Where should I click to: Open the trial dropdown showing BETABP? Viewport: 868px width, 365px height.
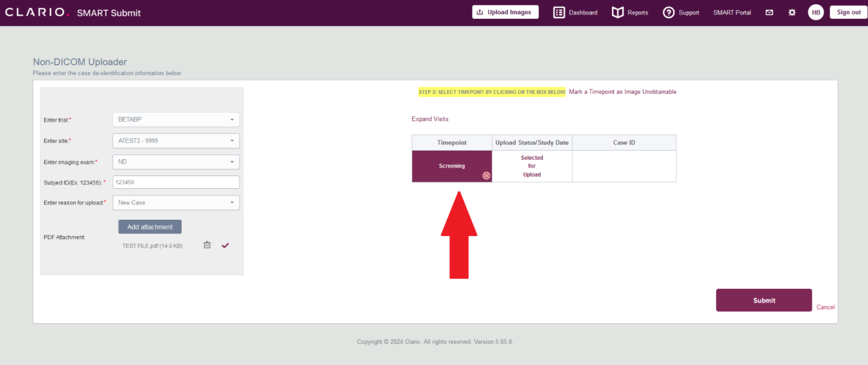[176, 119]
